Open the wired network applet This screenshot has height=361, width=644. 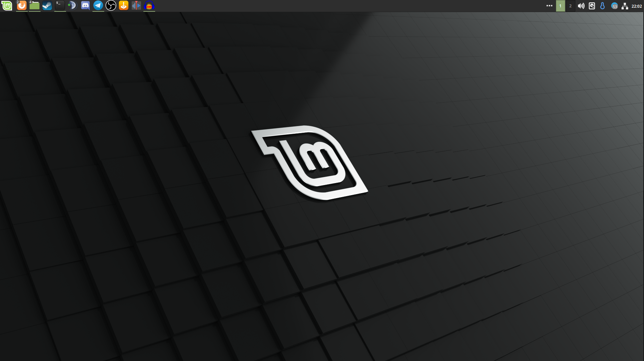(x=625, y=6)
